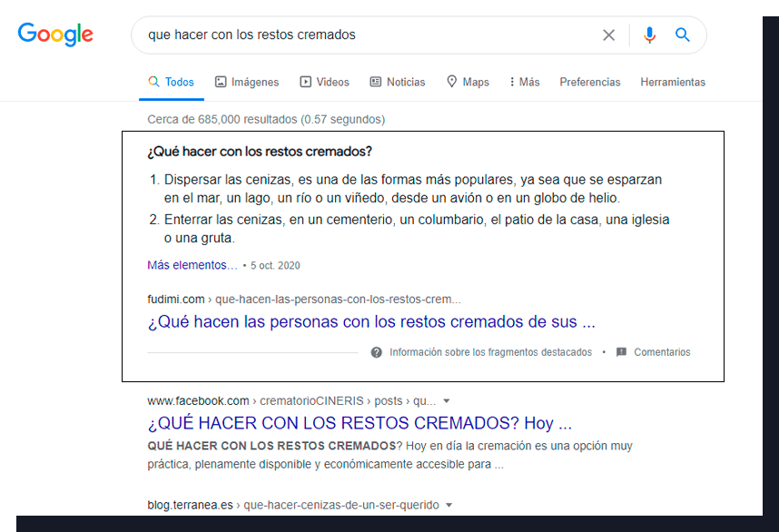The image size is (779, 532).
Task: Open the Facebook QUÉ HACER CON LOS RESTOS result
Action: pyautogui.click(x=359, y=423)
